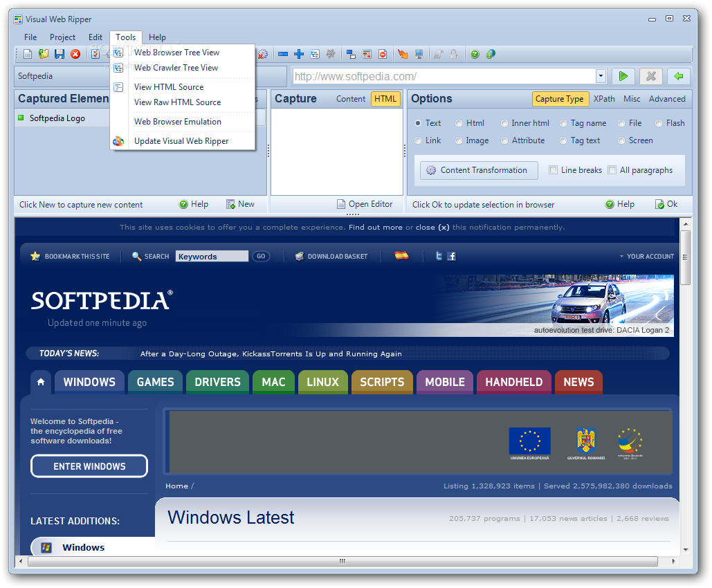The image size is (712, 588).
Task: Select the Text capture type radio
Action: 418,123
